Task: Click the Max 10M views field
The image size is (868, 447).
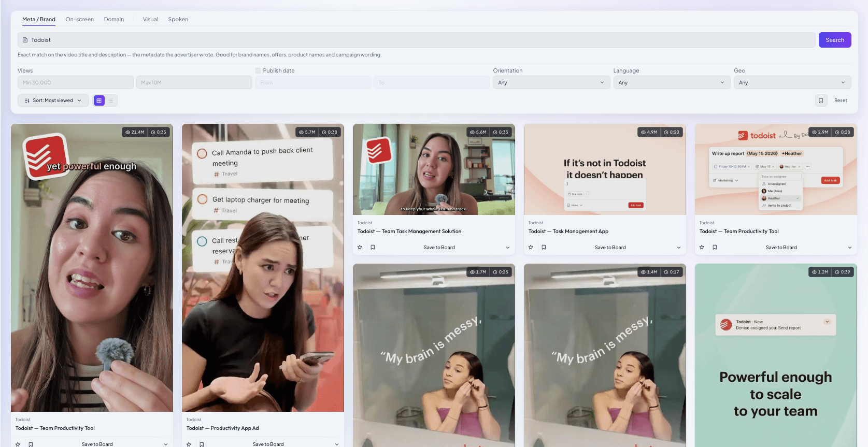Action: pyautogui.click(x=194, y=82)
